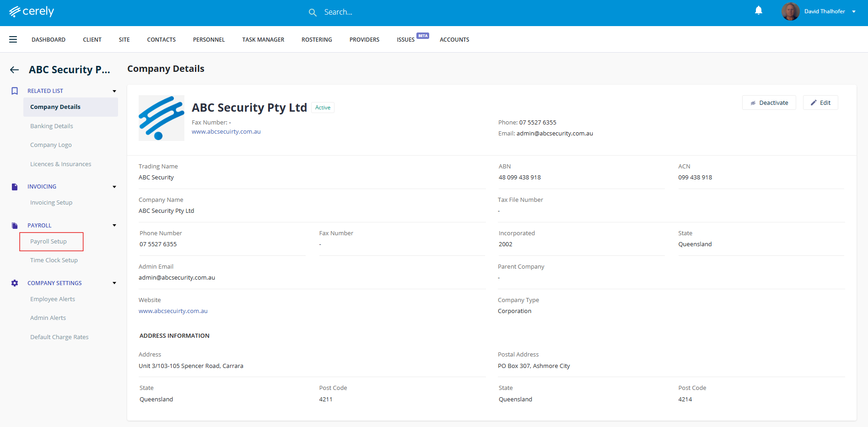Screen dimensions: 868x427
Task: Open the Website field link
Action: [173, 311]
